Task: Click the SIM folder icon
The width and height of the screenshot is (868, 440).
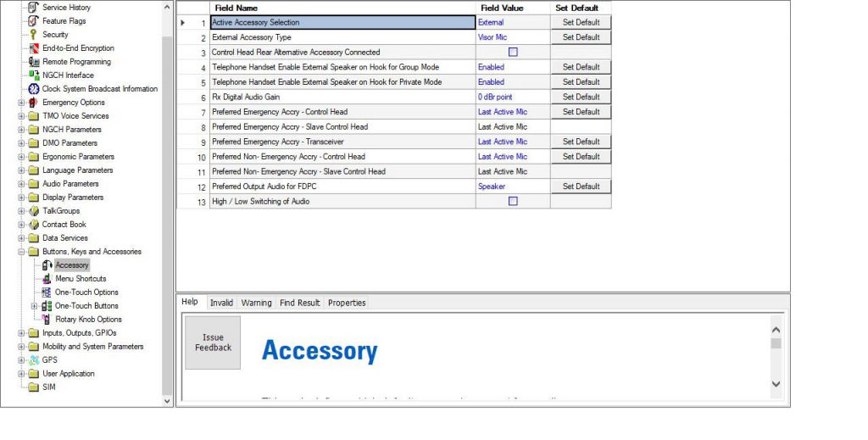Action: tap(33, 387)
